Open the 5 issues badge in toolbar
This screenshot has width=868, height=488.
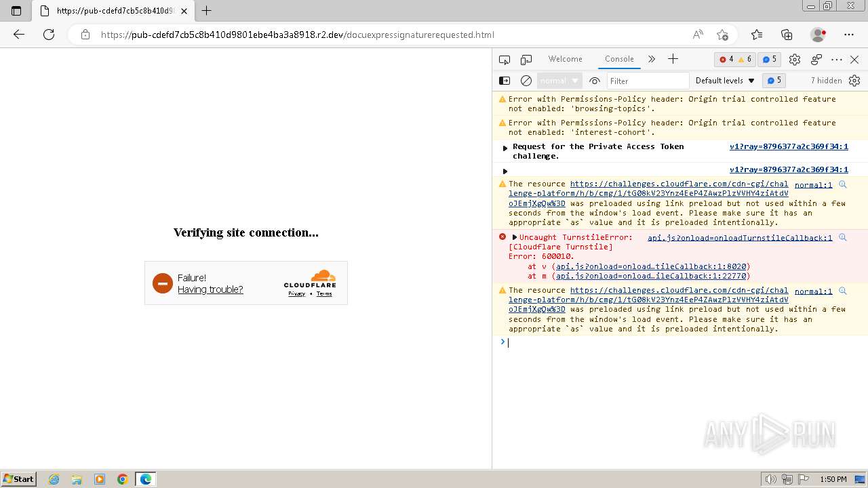coord(768,59)
